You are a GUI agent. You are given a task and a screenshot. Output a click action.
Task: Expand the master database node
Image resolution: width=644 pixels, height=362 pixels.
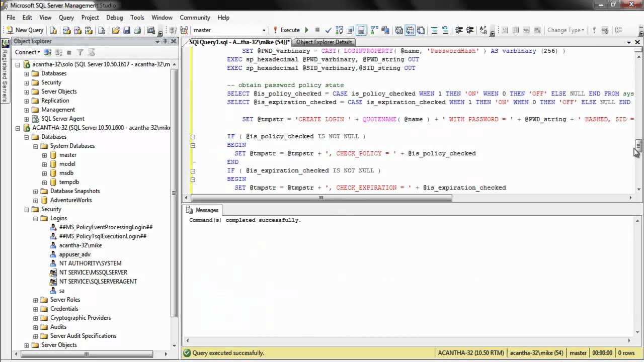(x=45, y=155)
